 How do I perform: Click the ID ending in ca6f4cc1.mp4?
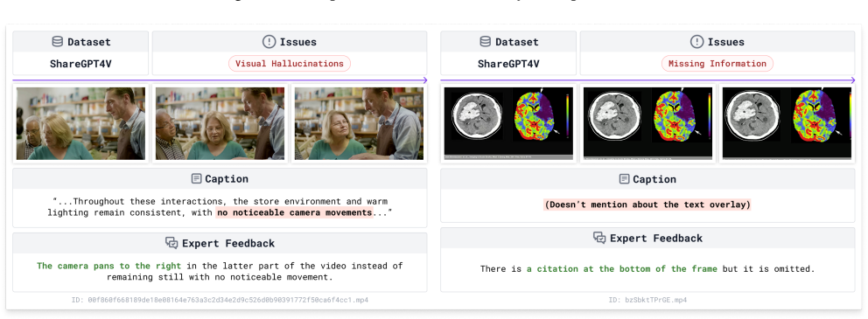tap(220, 300)
